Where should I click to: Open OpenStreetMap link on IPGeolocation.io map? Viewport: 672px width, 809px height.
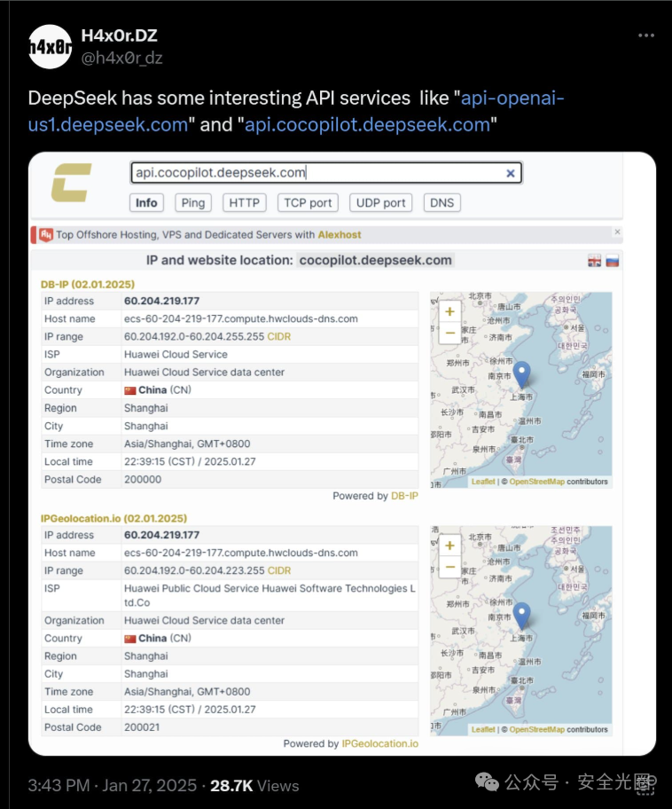[x=537, y=729]
